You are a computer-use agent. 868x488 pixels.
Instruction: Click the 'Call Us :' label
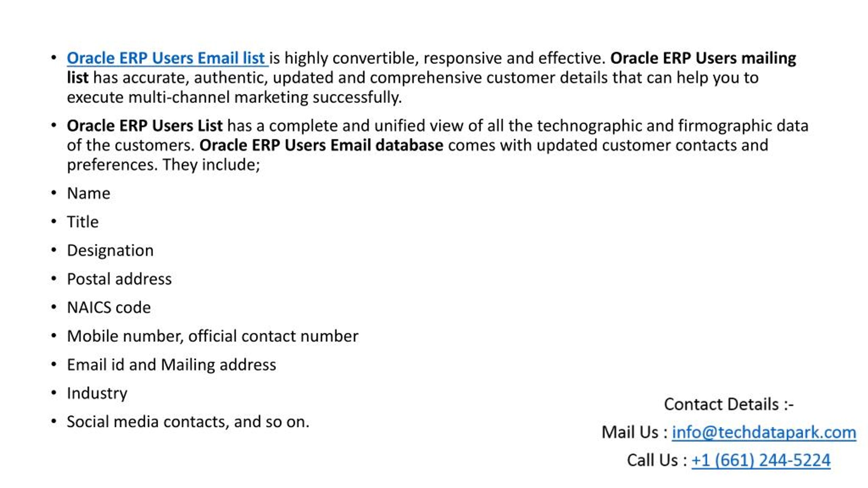coord(657,461)
